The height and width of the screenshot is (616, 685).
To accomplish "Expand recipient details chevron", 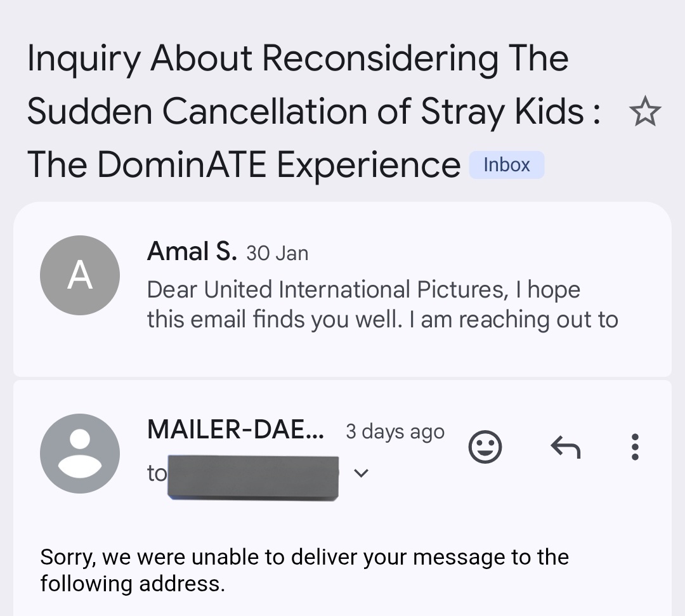I will point(361,473).
